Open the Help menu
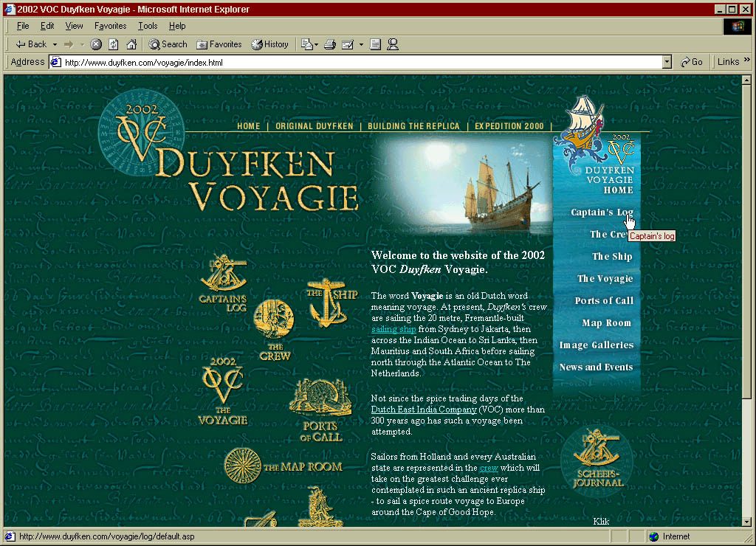 click(177, 26)
